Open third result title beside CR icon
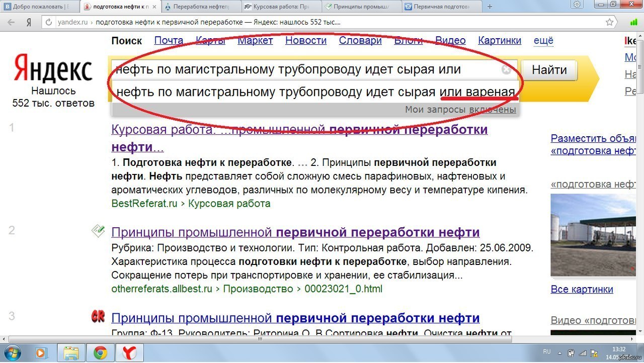Viewport: 644px width, 363px height. click(x=295, y=318)
